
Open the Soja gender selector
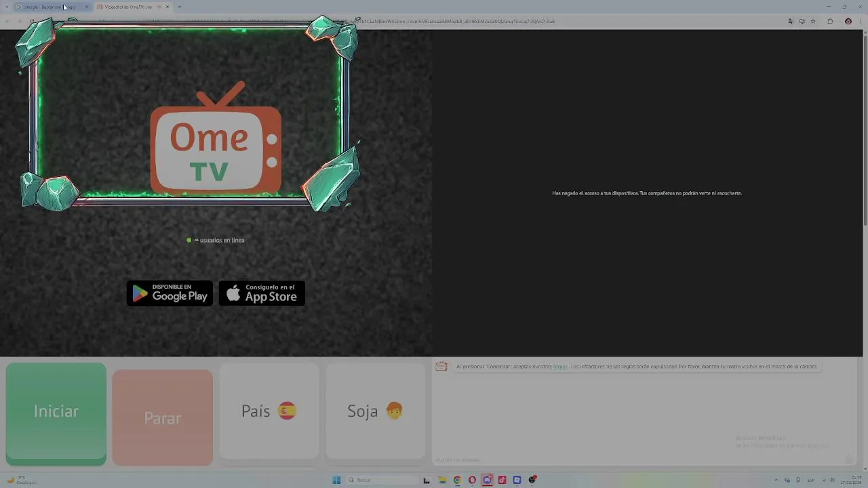pyautogui.click(x=376, y=411)
